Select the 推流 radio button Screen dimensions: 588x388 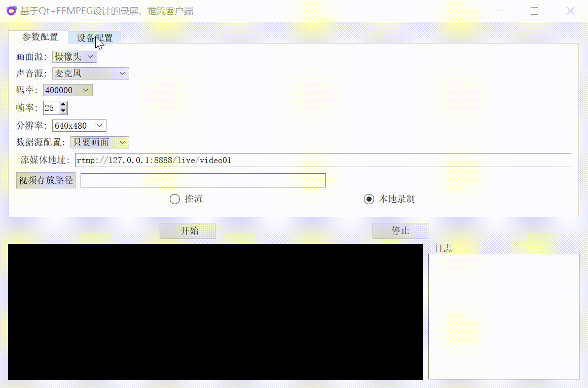click(175, 199)
